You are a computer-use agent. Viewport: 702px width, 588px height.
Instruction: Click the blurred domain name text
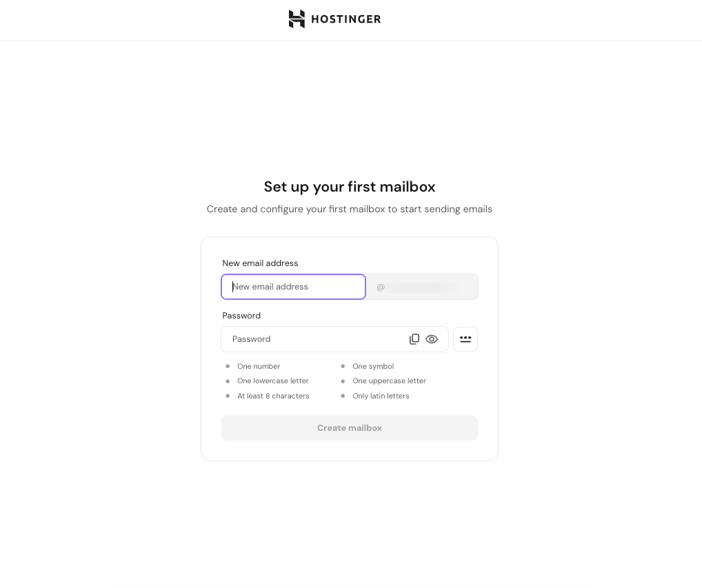422,287
